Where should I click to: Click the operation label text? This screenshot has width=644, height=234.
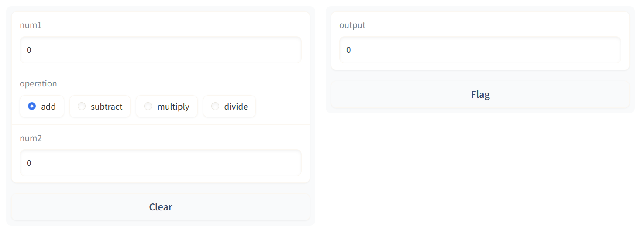click(x=38, y=83)
